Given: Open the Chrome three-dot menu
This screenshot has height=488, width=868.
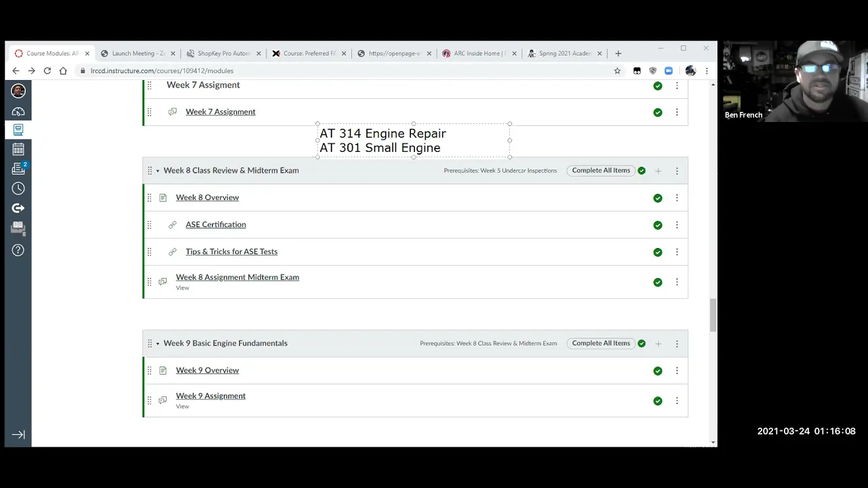Looking at the screenshot, I should pyautogui.click(x=707, y=70).
